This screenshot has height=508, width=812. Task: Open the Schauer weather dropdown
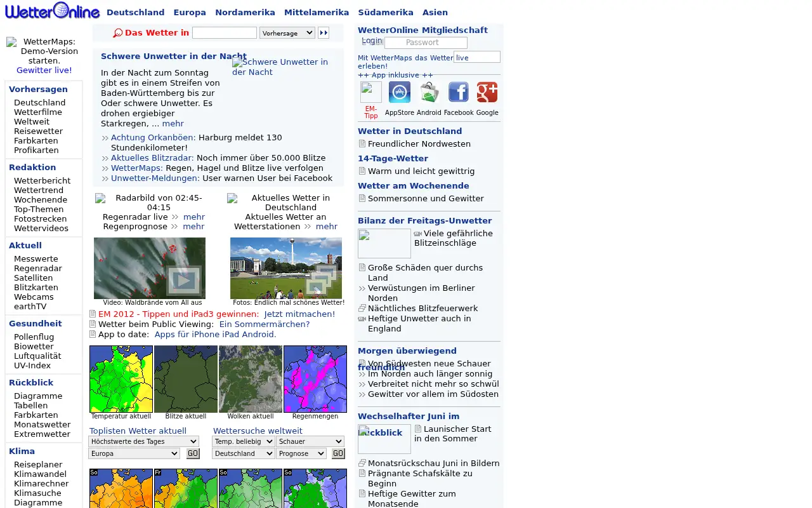310,441
